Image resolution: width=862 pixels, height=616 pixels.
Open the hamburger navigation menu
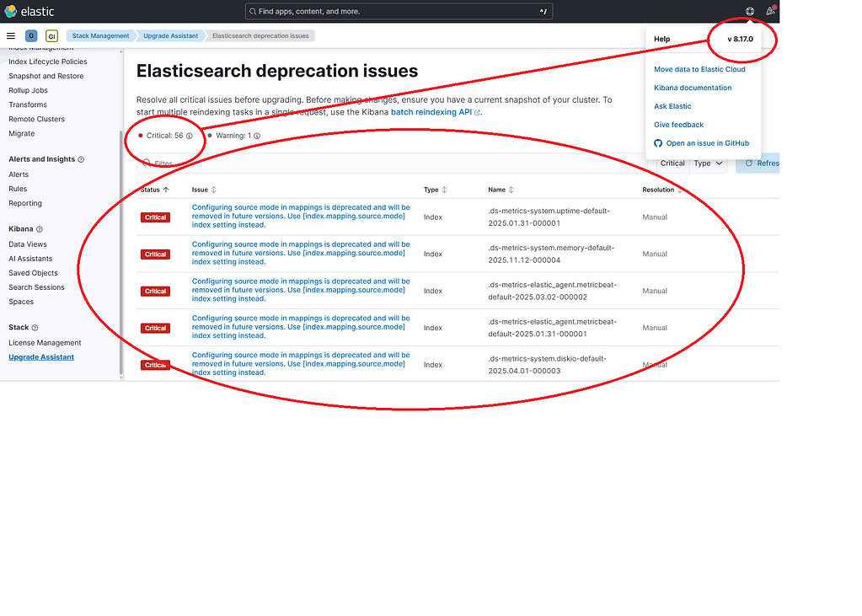pyautogui.click(x=10, y=35)
